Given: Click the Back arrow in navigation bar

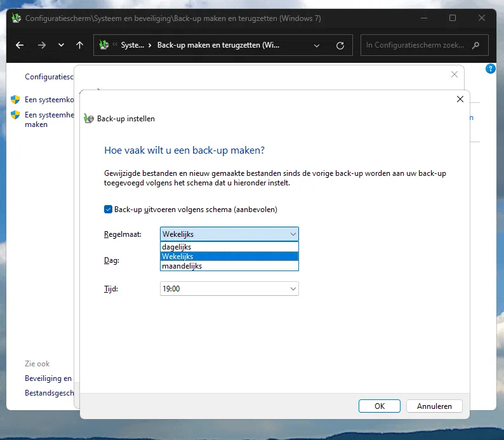Looking at the screenshot, I should coord(20,45).
